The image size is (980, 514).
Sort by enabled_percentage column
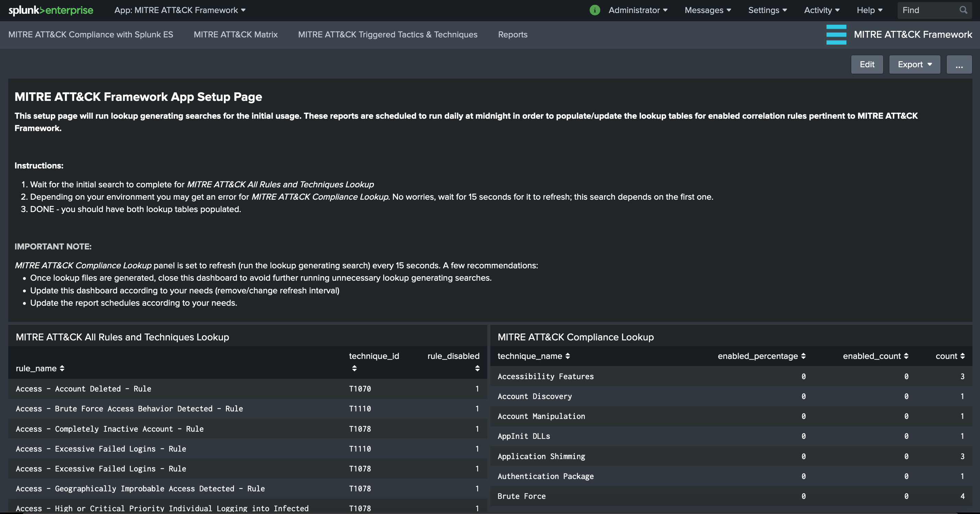click(803, 356)
